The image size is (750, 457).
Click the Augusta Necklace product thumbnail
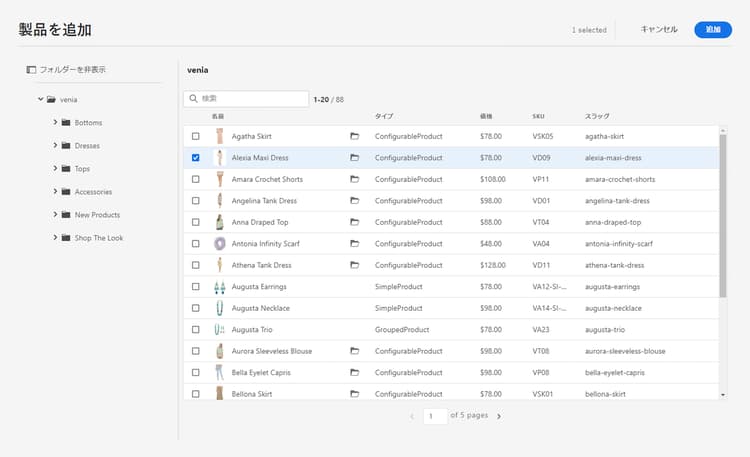[220, 308]
